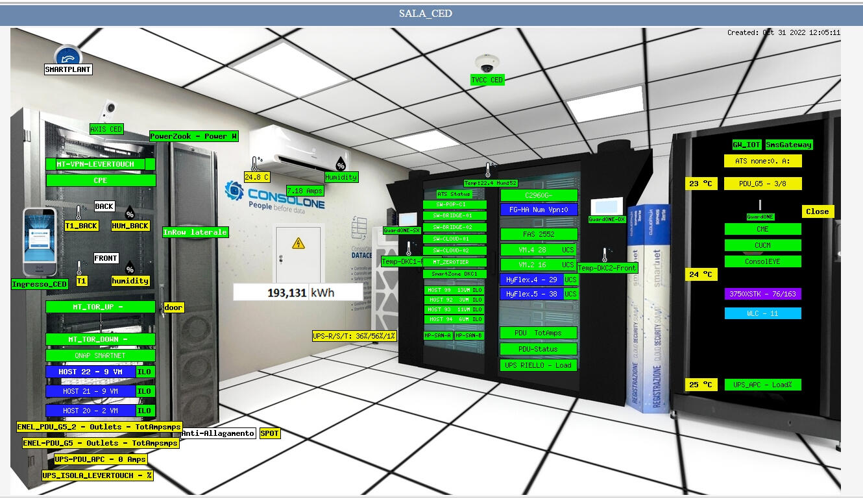Open VM.4 28 UCS bar

tap(539, 249)
